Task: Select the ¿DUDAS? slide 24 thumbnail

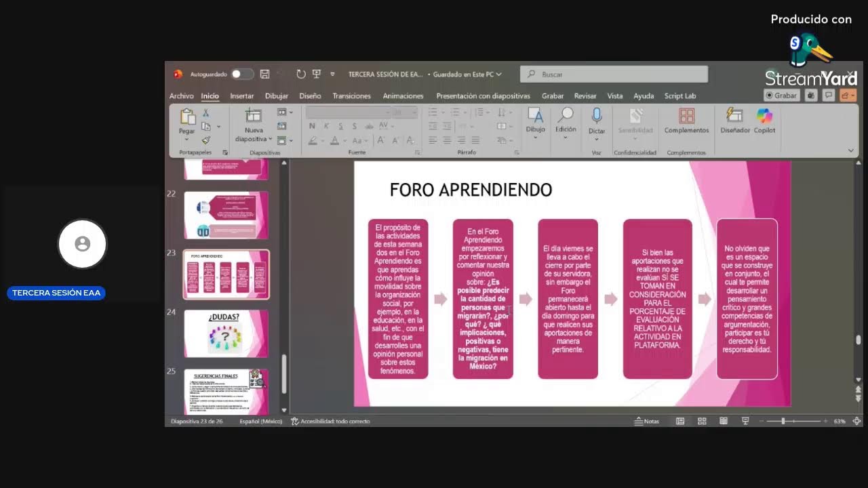Action: tap(226, 333)
